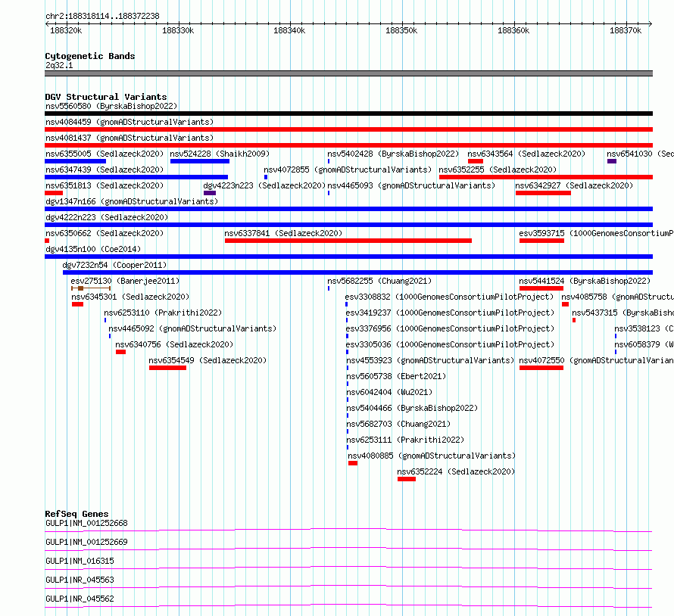Click nsv4553923 gnomAD variant label

(x=430, y=360)
